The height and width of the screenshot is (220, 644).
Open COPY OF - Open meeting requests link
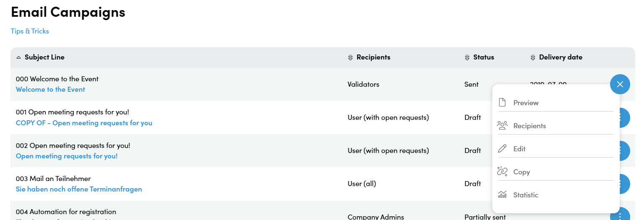(x=84, y=123)
